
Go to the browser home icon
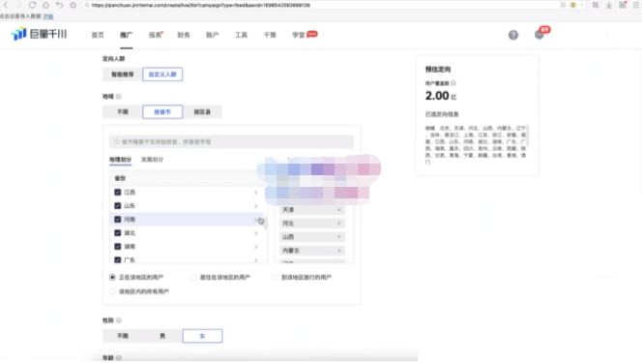(45, 5)
